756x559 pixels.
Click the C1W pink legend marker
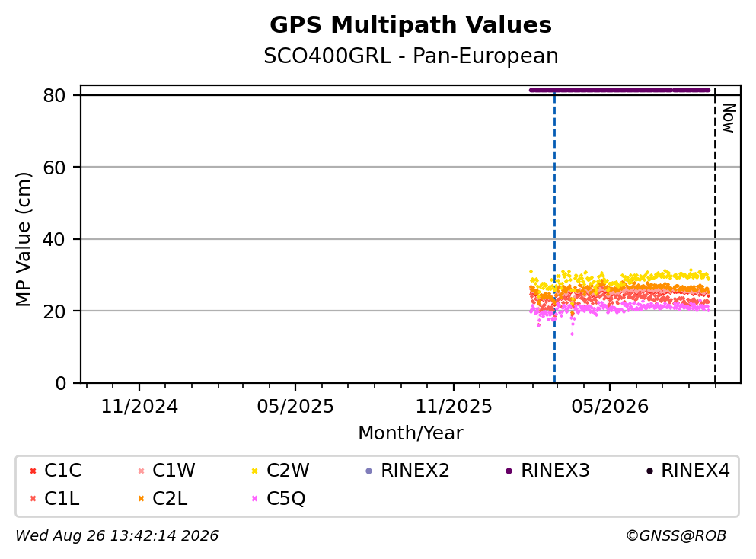[142, 471]
